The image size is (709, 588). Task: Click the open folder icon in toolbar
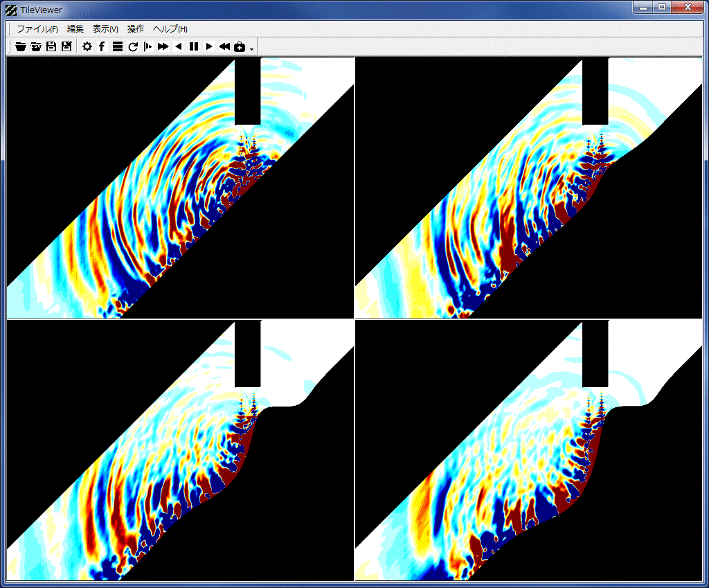[x=21, y=46]
